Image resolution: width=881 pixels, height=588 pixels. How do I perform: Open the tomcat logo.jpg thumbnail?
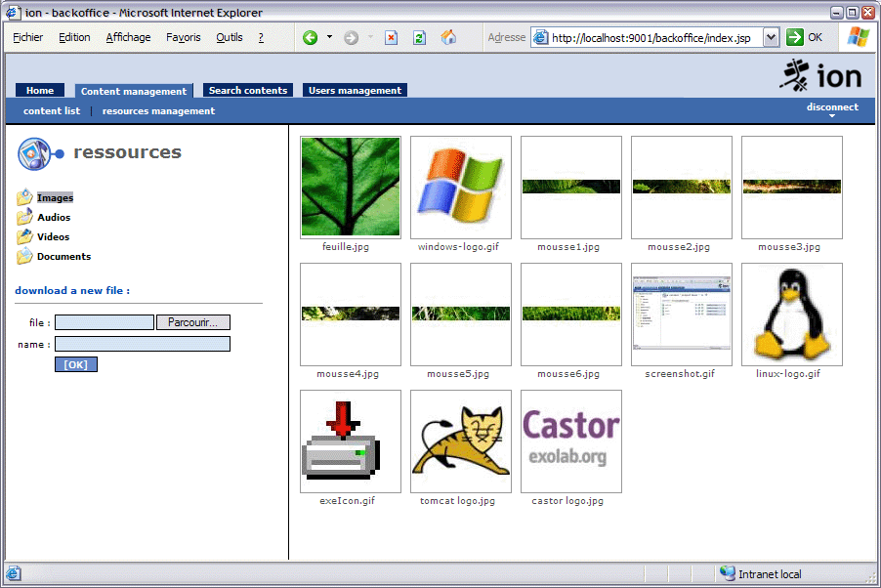pos(461,441)
